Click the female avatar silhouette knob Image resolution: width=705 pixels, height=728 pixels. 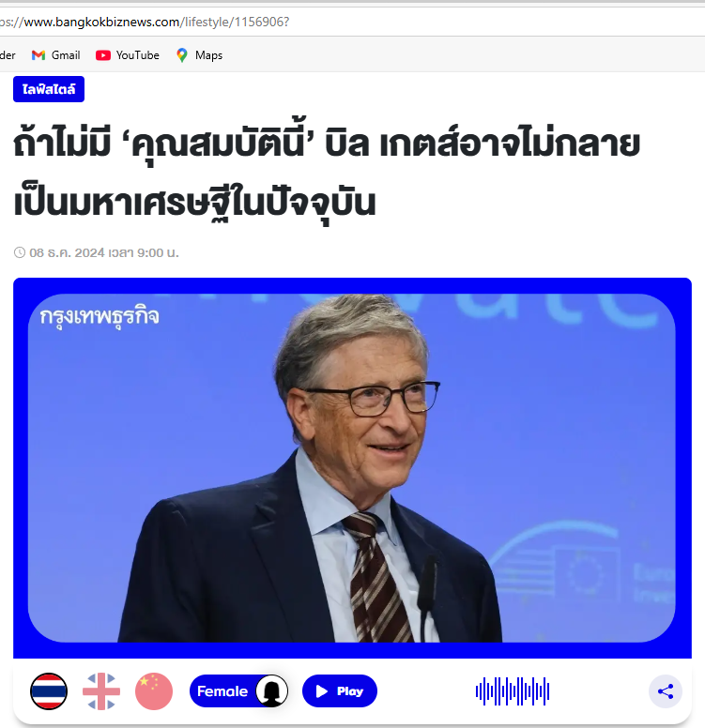coord(272,690)
